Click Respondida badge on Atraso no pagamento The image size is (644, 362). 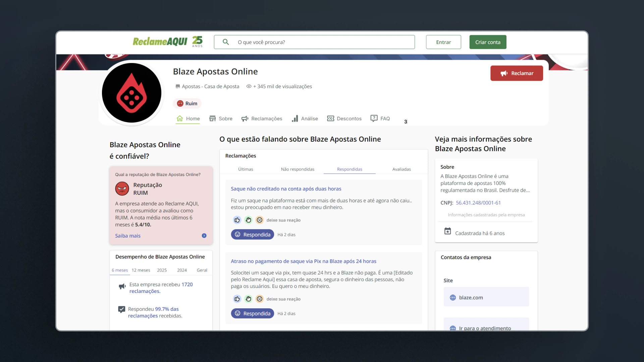[x=252, y=313]
